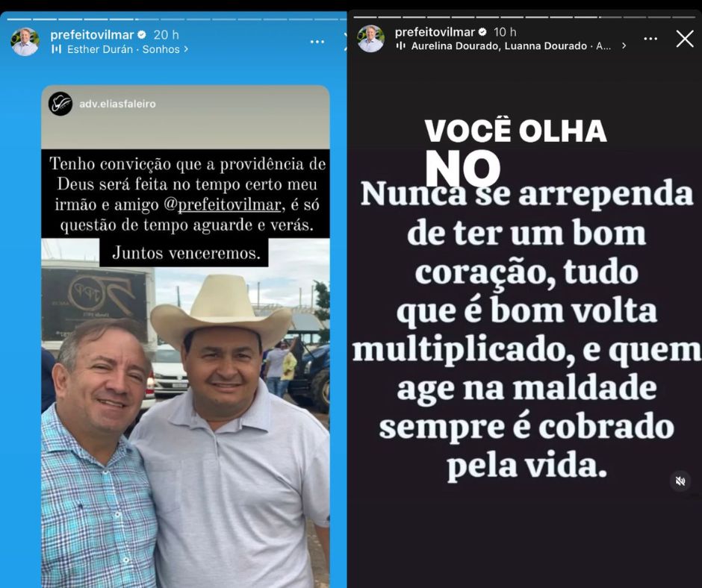Screen dimensions: 702x588
Task: Expand Esther Durán Sonhos music chevron
Action: pos(186,49)
